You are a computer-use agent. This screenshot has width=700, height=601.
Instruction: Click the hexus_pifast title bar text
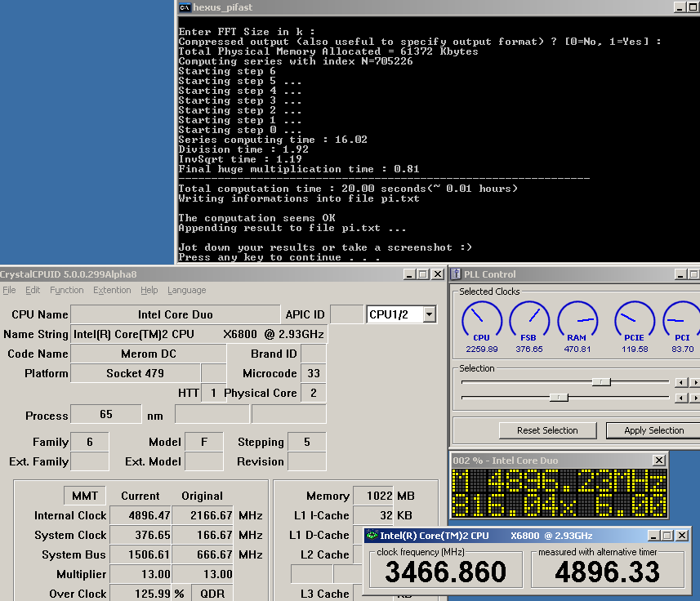point(223,7)
